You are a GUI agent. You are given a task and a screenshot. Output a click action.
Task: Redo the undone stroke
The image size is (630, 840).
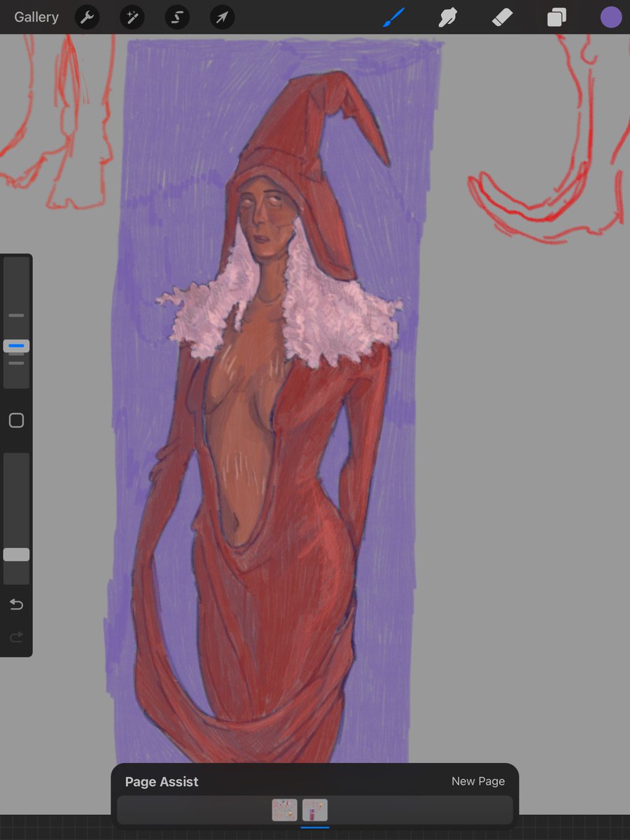pyautogui.click(x=16, y=637)
